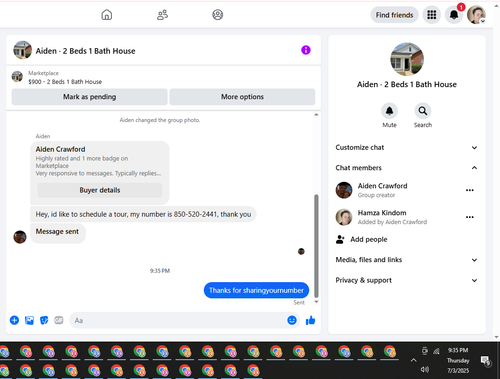Show hidden icons arrow in system tray
Image resolution: width=500 pixels, height=379 pixels.
(413, 360)
